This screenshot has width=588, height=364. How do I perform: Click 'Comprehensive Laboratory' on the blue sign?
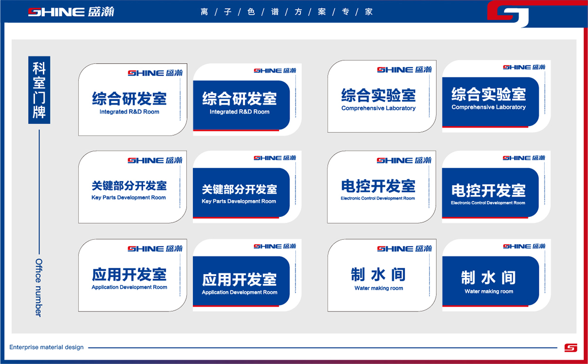coord(489,107)
